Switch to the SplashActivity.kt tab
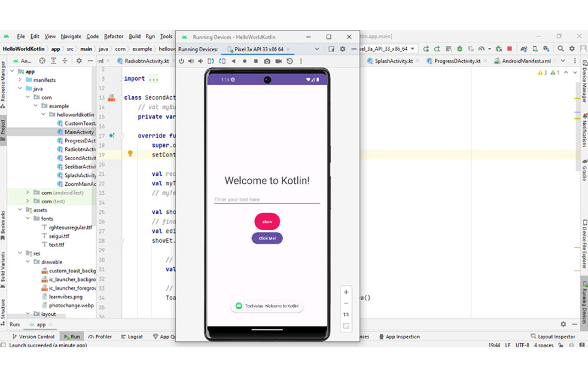The height and width of the screenshot is (367, 588). 394,61
